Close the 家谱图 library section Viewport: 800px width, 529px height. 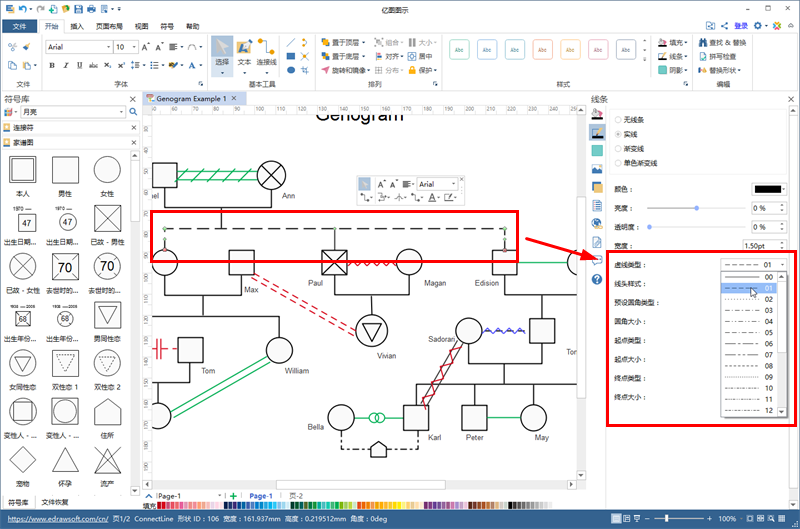coord(134,142)
